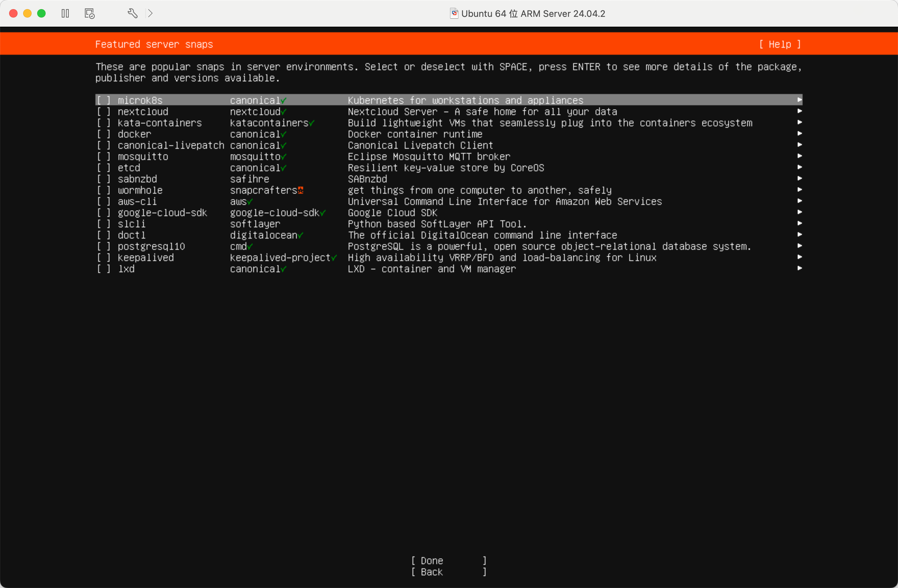Expand details arrow for aws-cli row
Screen dimensions: 898x588
pos(799,201)
